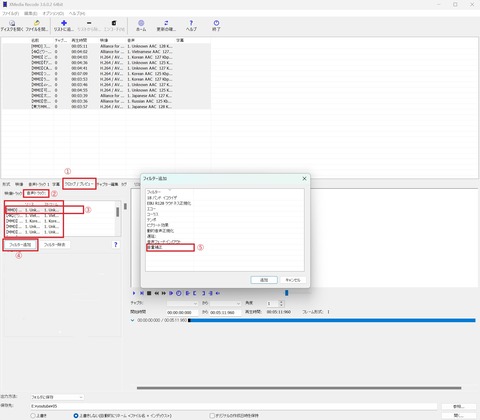This screenshot has height=420, width=480.
Task: Click the フィルター除去 button
Action: pos(54,245)
